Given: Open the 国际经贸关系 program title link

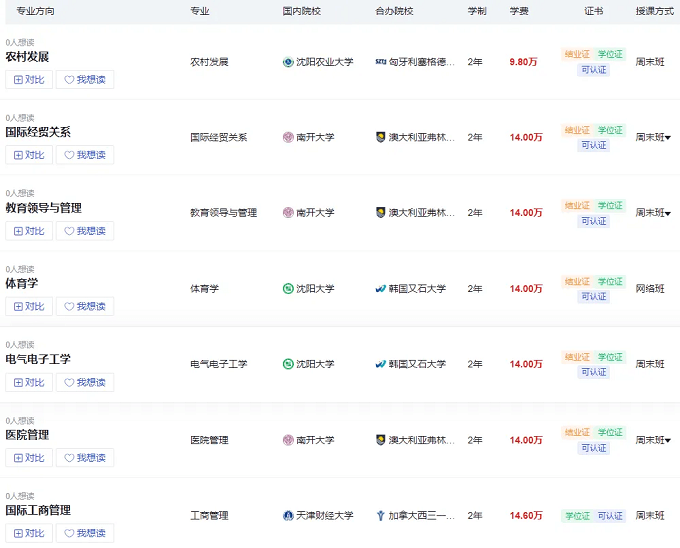Looking at the screenshot, I should coord(38,132).
